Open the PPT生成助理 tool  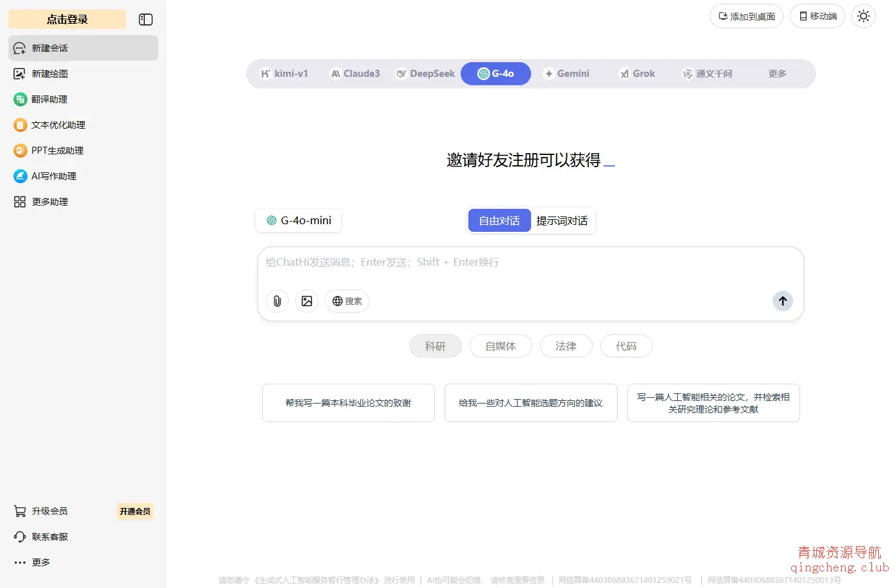click(57, 151)
